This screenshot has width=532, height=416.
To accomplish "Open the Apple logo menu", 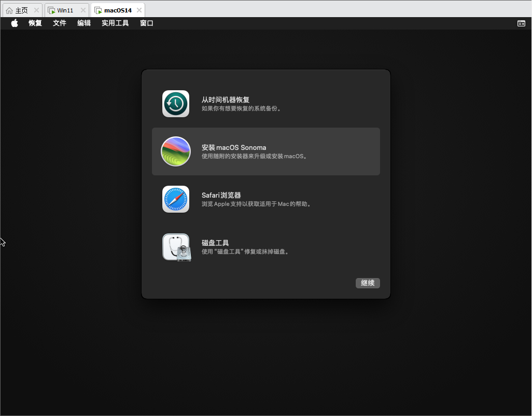I will click(15, 23).
